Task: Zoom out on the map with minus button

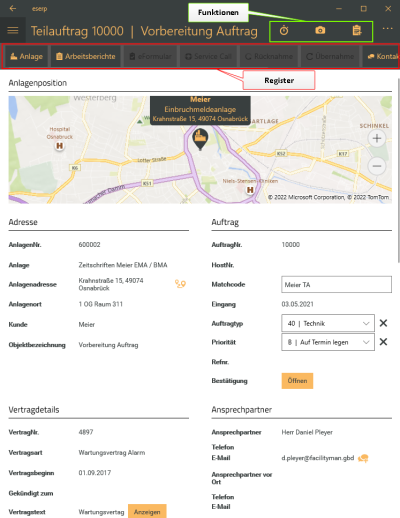Action: [x=377, y=166]
